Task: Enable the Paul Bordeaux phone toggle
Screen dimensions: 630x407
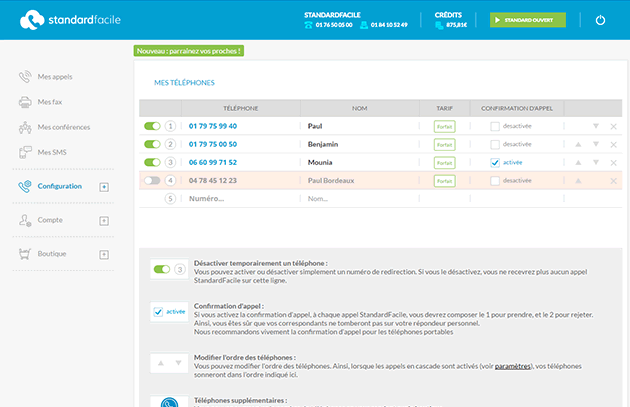Action: coord(152,181)
